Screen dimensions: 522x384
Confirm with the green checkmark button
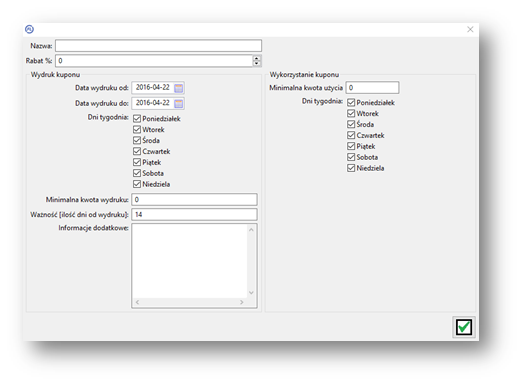464,327
